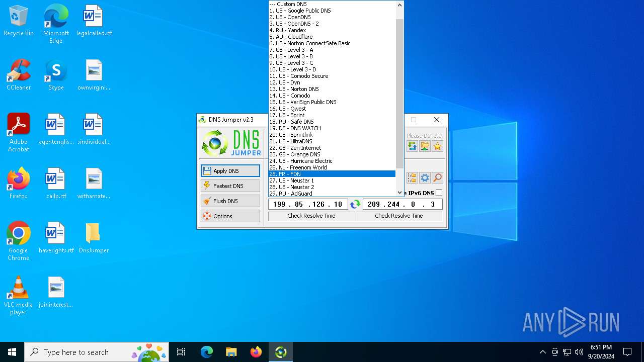Screen dimensions: 644x362
Task: Select '5. AU - Cloudflare' DNS server
Action: tap(332, 37)
